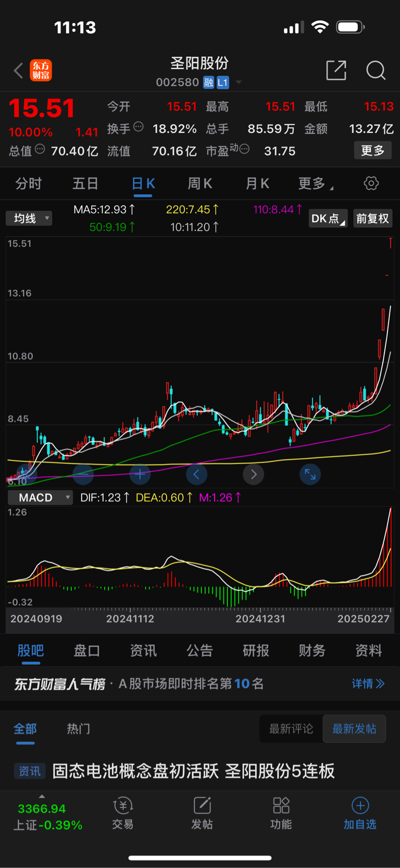Tap the 资讯 tag on the news item
The width and height of the screenshot is (400, 868).
tap(30, 771)
